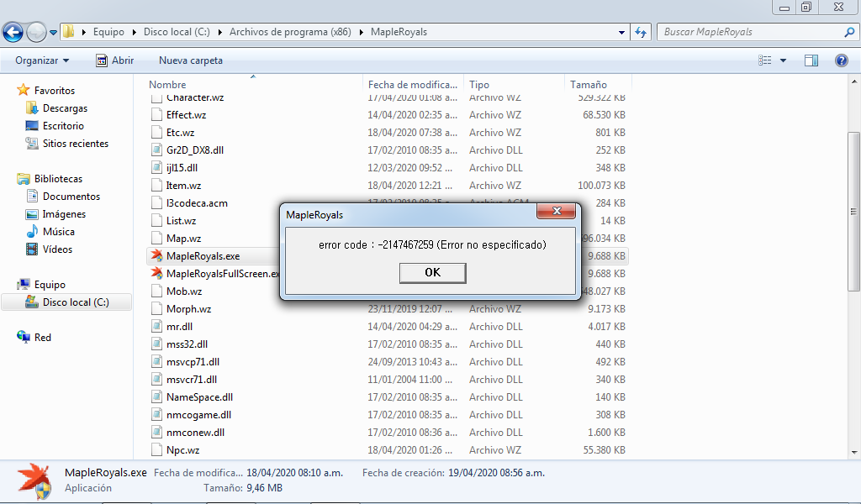The image size is (861, 504).
Task: Open the view options dropdown arrow
Action: [x=783, y=60]
